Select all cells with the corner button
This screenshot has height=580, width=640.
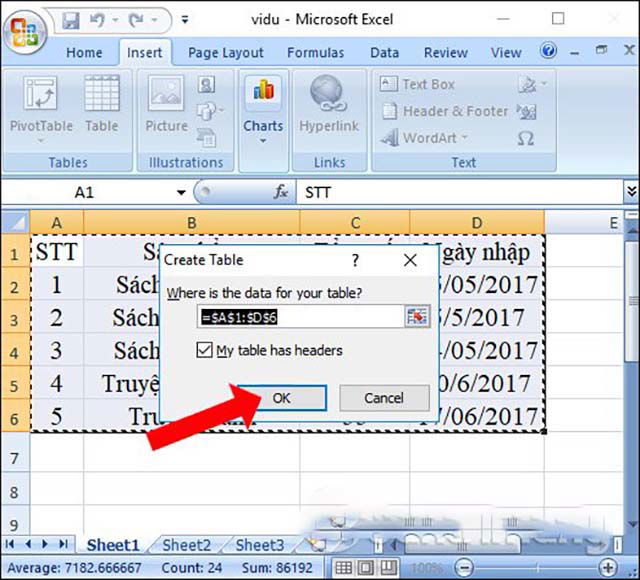click(16, 222)
